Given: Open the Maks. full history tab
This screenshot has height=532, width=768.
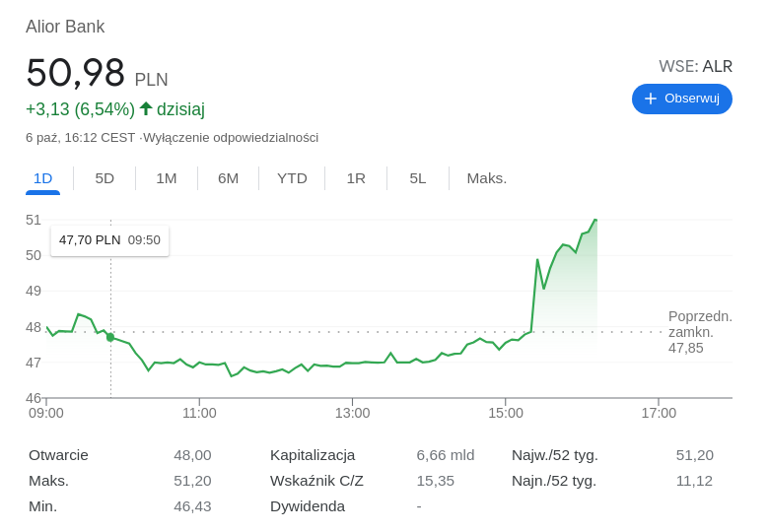Looking at the screenshot, I should click(x=486, y=178).
